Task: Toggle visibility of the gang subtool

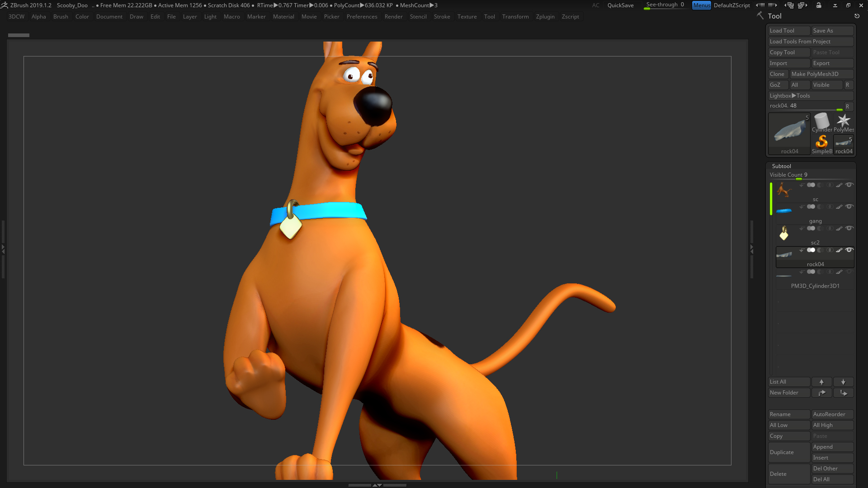Action: pyautogui.click(x=849, y=206)
